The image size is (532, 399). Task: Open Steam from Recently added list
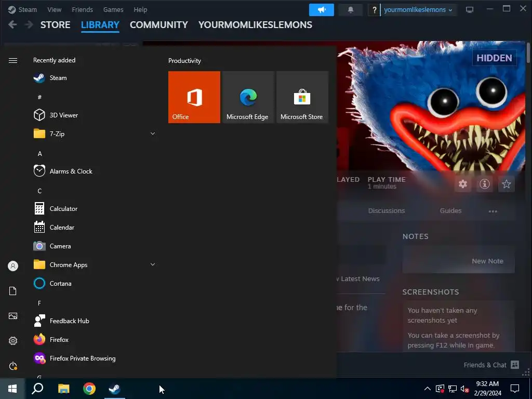coord(95,78)
